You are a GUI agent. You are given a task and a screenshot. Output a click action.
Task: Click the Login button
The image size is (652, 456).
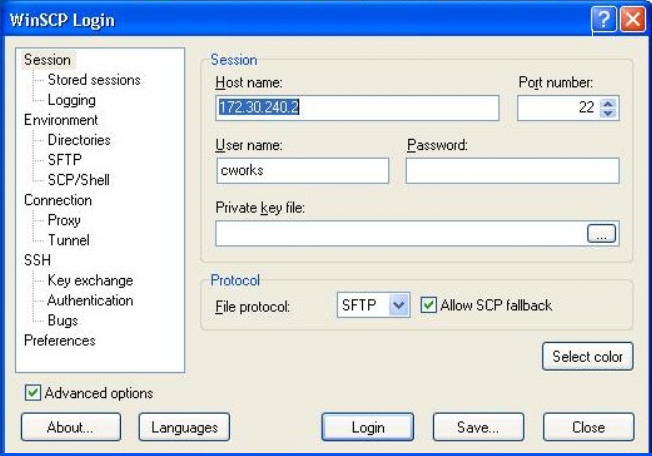tap(367, 427)
